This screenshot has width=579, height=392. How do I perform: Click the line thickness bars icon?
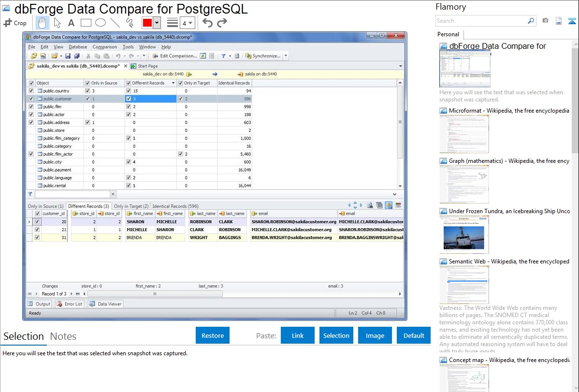[x=172, y=23]
